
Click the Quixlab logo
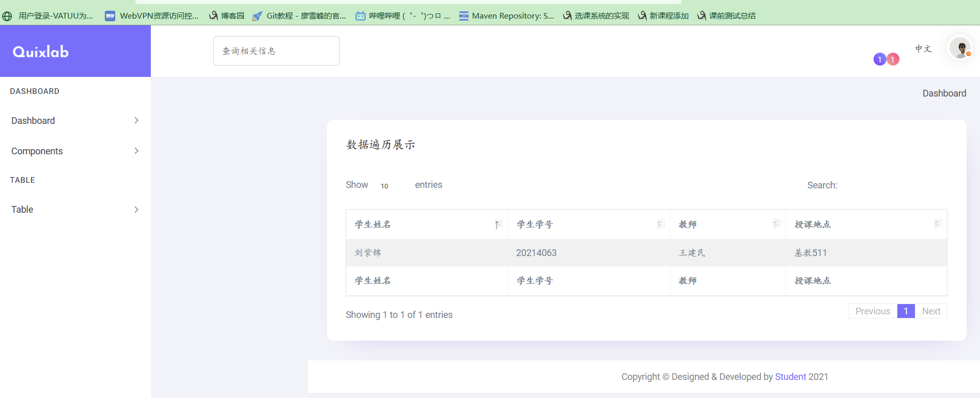pos(41,52)
